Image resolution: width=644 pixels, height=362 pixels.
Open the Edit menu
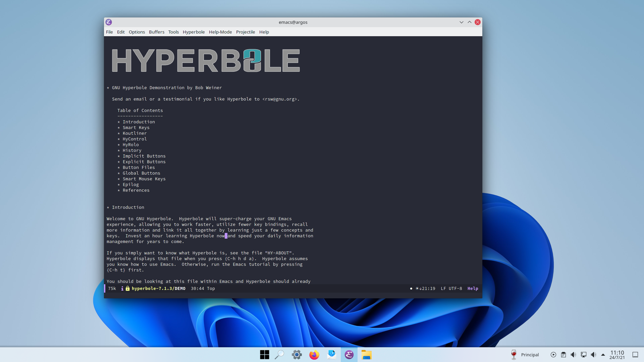tap(121, 32)
